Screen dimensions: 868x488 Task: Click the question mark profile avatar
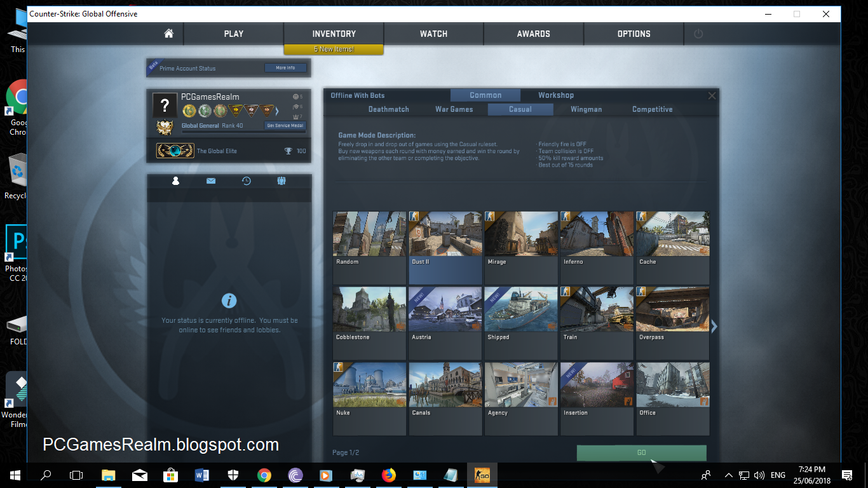(x=165, y=105)
